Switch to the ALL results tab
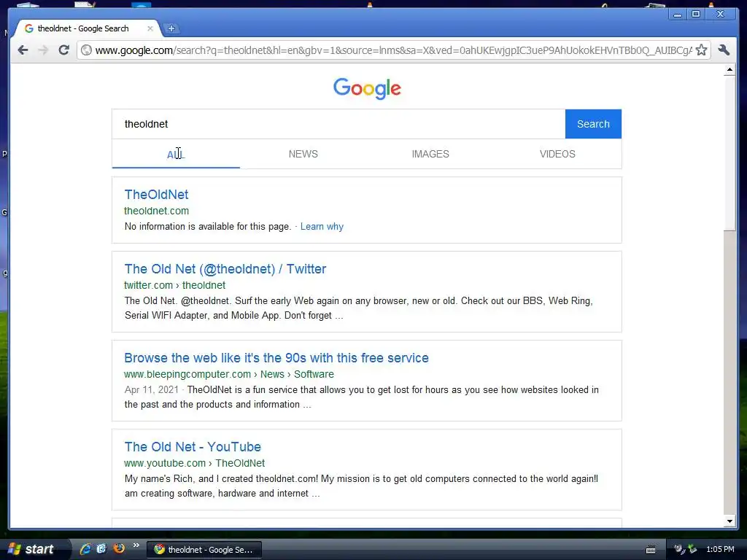This screenshot has width=747, height=560. [x=176, y=155]
